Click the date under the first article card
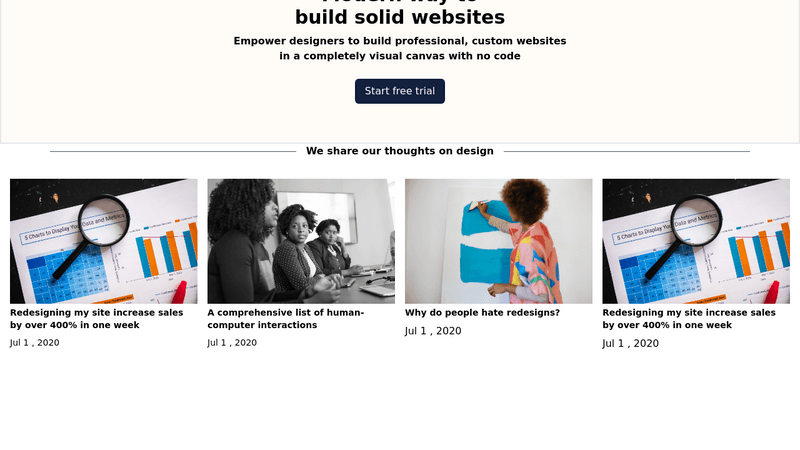 [x=35, y=342]
